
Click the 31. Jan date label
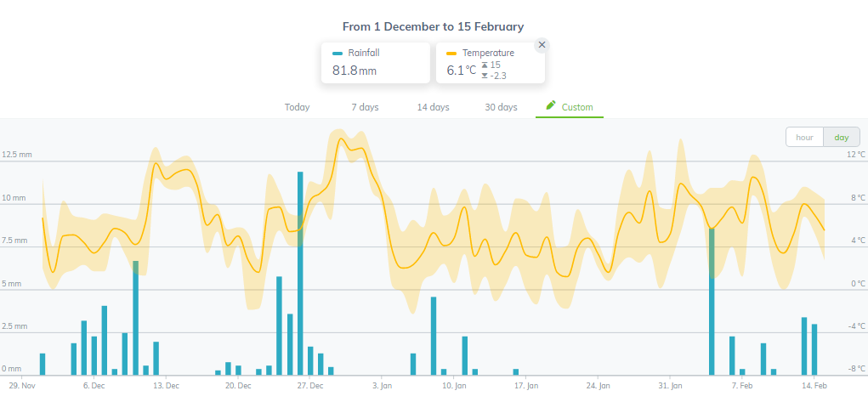click(x=670, y=385)
